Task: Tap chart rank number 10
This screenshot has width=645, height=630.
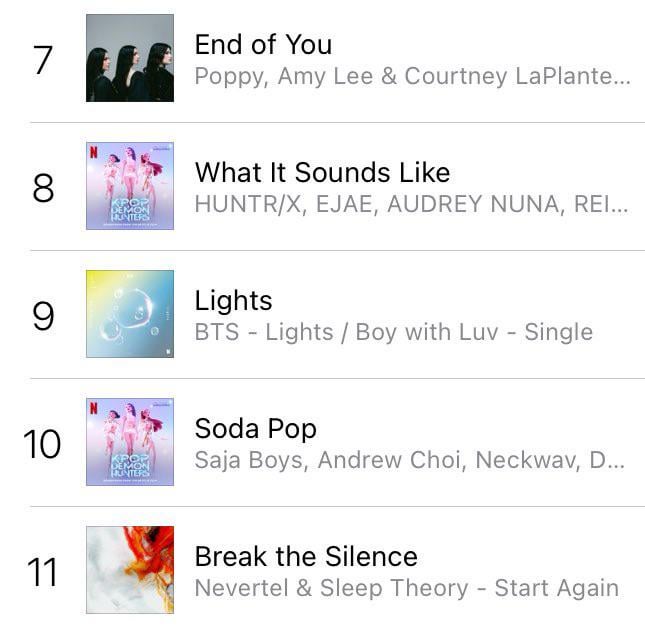Action: coord(42,443)
